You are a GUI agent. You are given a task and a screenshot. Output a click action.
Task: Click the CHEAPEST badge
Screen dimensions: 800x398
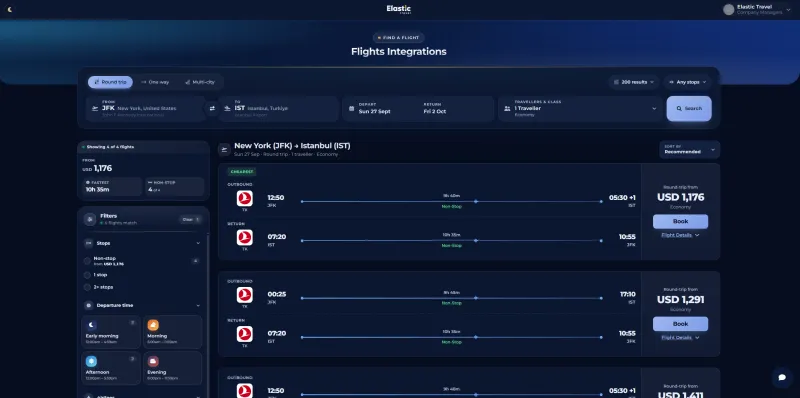[x=242, y=172]
